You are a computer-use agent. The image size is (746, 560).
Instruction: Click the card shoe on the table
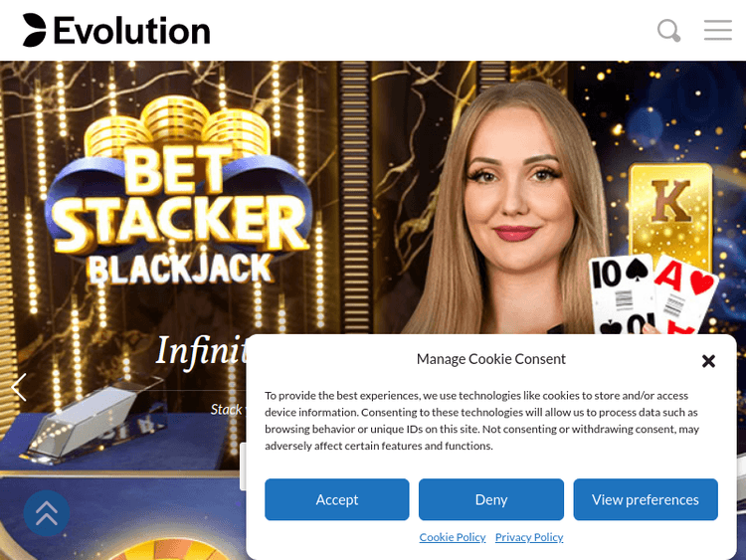click(x=97, y=417)
